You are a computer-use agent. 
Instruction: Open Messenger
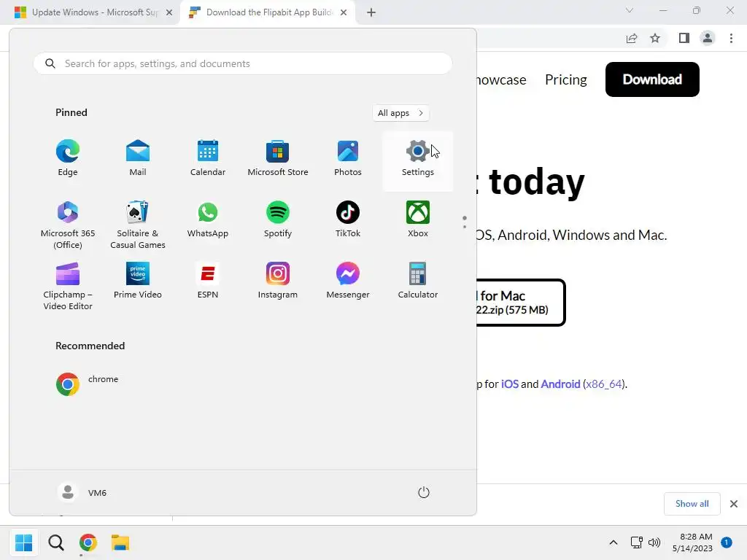click(x=348, y=281)
